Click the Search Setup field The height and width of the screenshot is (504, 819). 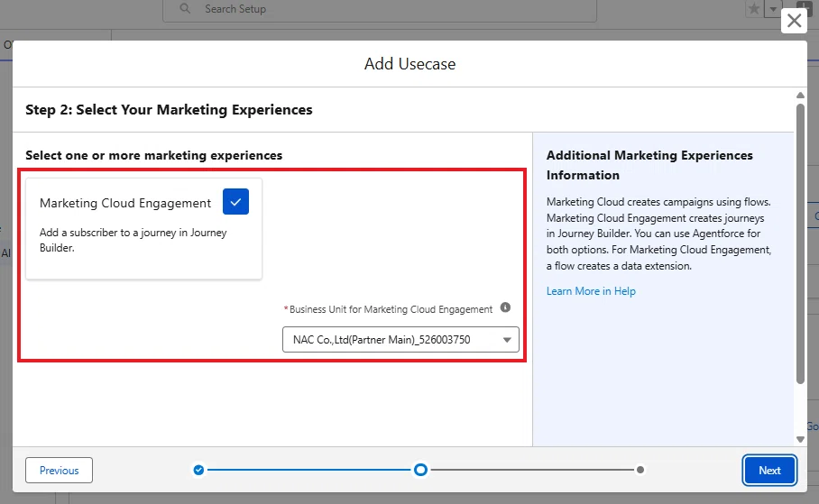click(x=380, y=9)
